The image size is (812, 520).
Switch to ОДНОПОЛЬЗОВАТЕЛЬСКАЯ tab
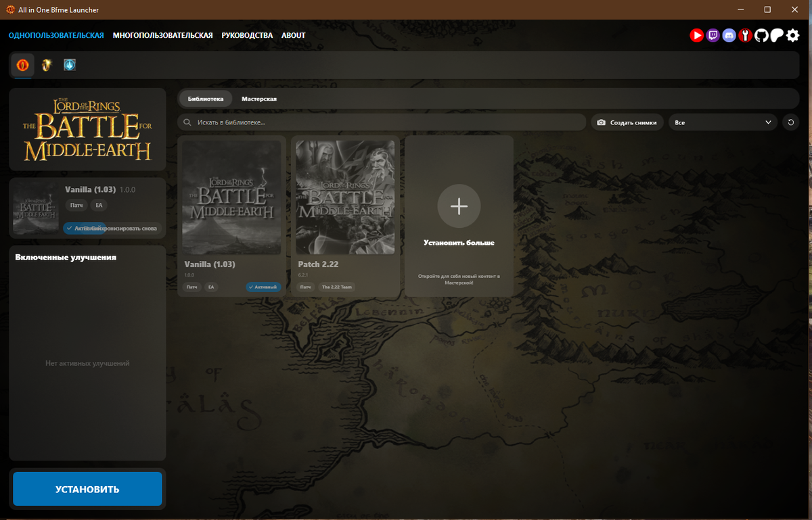pos(56,35)
